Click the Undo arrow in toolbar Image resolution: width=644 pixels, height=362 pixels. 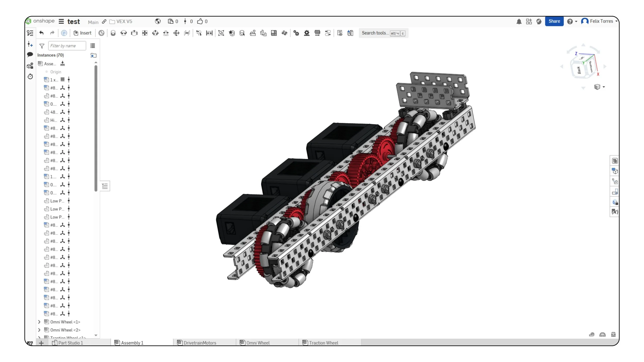tap(41, 33)
